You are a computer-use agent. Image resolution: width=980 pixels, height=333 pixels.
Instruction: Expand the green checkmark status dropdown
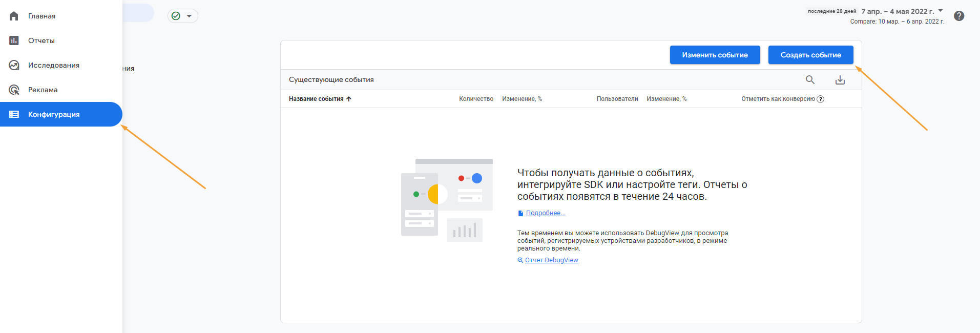183,16
